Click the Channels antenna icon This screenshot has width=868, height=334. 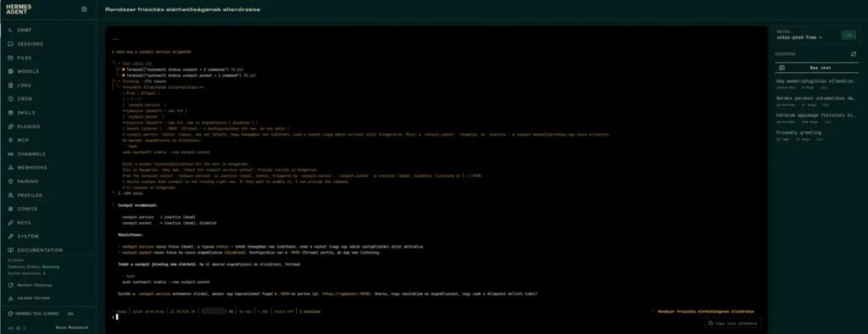point(10,154)
